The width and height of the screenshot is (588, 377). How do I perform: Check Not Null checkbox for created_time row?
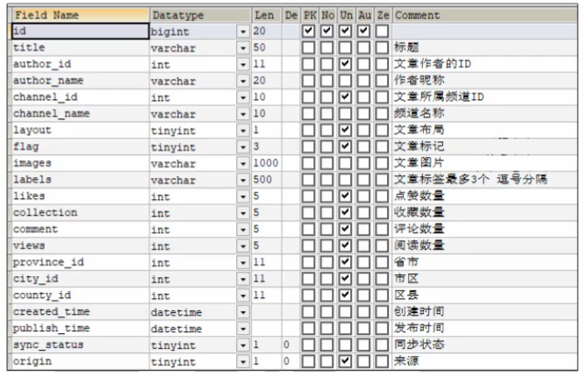point(326,311)
